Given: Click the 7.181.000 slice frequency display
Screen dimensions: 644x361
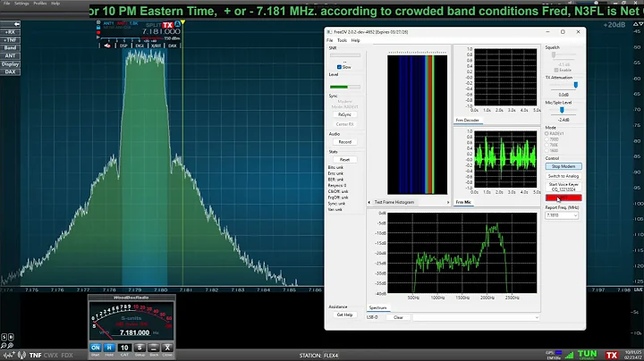Looking at the screenshot, I should [x=161, y=31].
